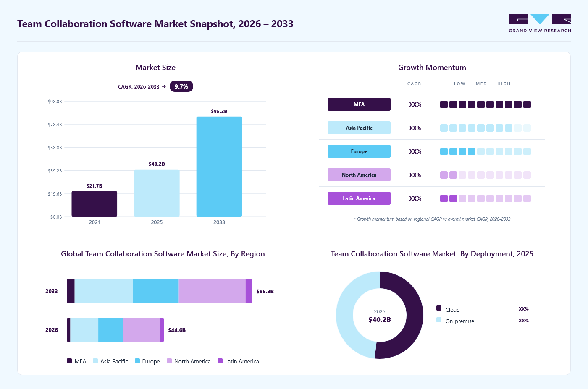Image resolution: width=588 pixels, height=389 pixels.
Task: Click the Cloud XX% share value
Action: coord(524,309)
